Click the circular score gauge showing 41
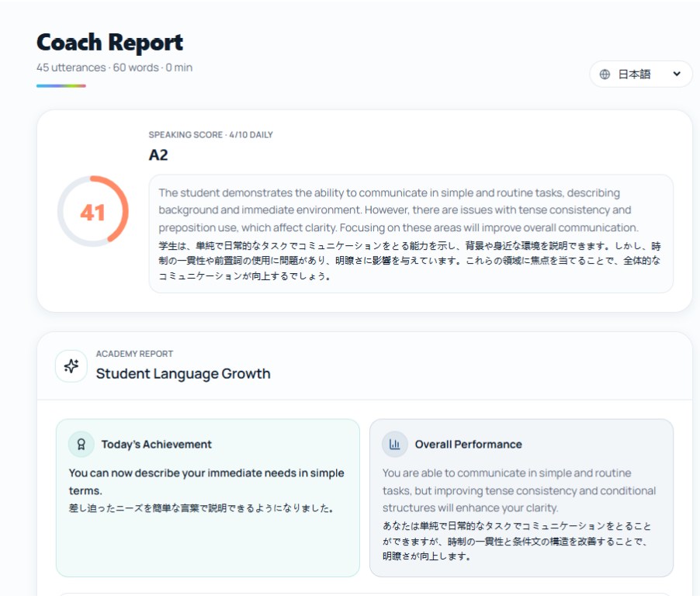 93,212
